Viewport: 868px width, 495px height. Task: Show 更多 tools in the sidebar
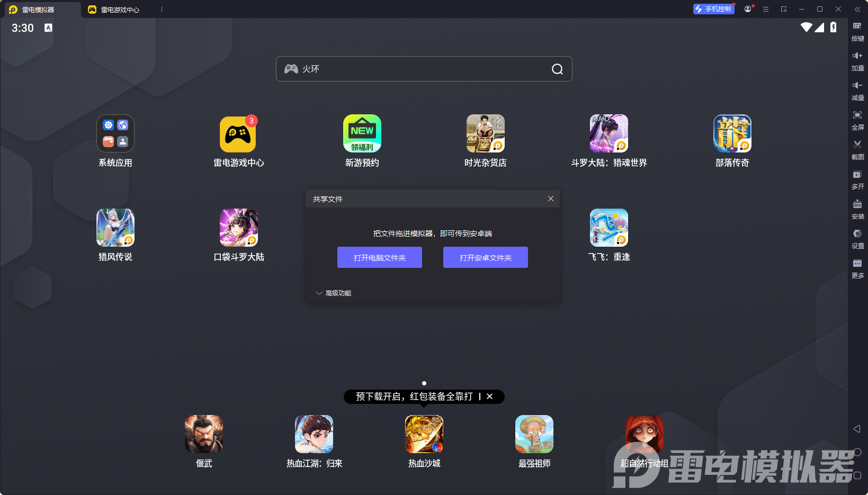point(857,269)
